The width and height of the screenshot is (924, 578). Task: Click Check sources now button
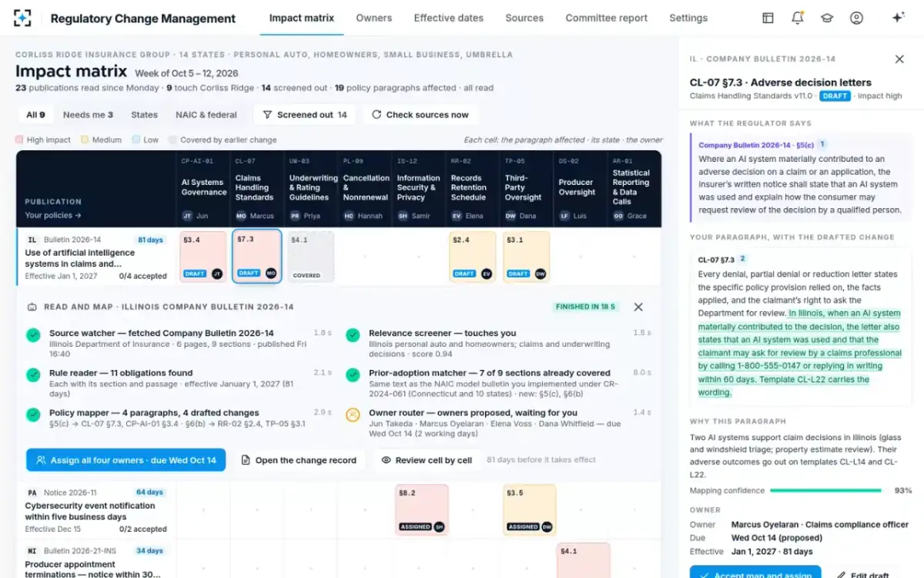click(420, 115)
